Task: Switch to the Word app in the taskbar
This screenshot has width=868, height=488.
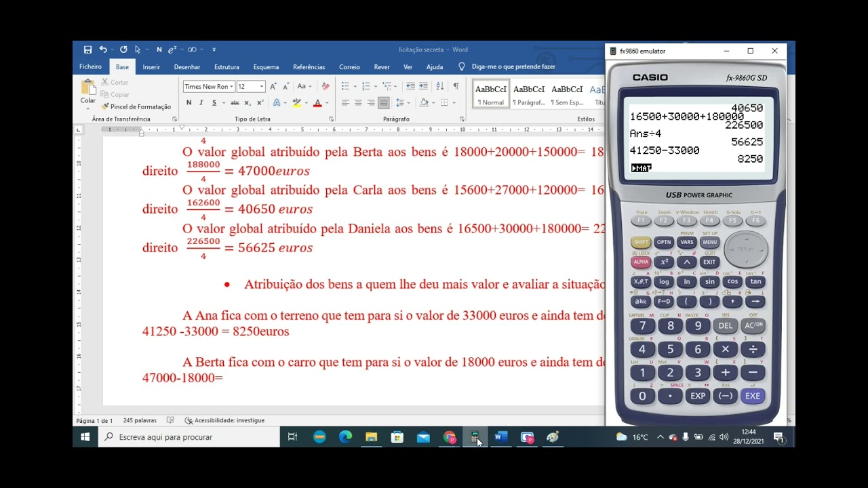Action: [x=500, y=437]
